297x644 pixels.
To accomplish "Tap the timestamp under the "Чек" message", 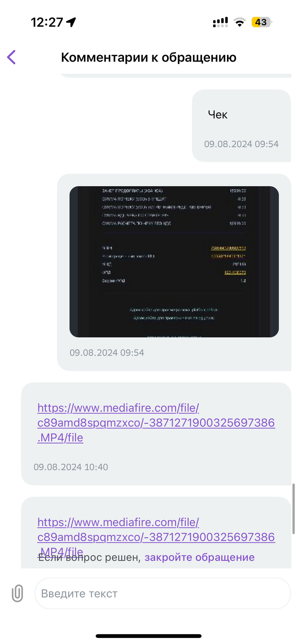I will [241, 144].
